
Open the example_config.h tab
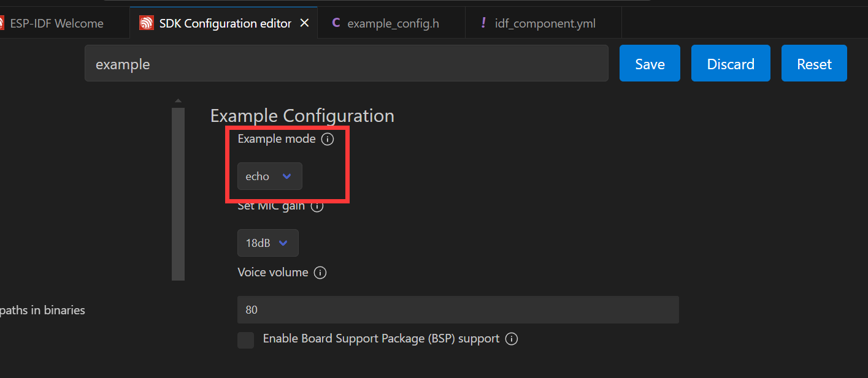[x=393, y=24]
